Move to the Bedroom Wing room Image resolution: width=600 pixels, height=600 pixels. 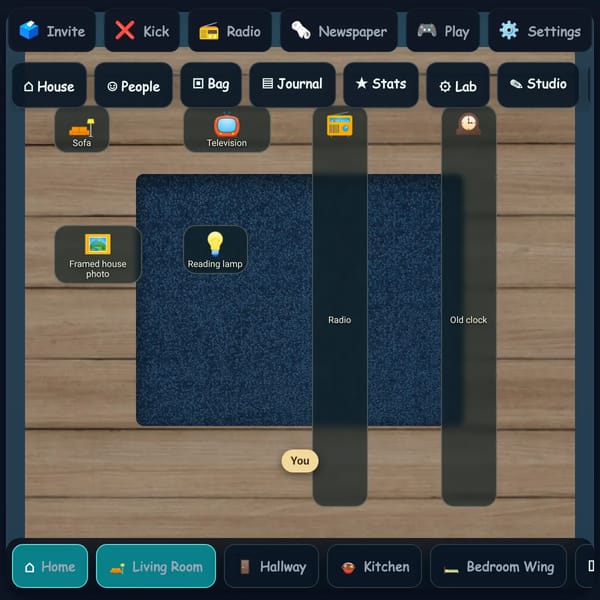click(x=498, y=566)
